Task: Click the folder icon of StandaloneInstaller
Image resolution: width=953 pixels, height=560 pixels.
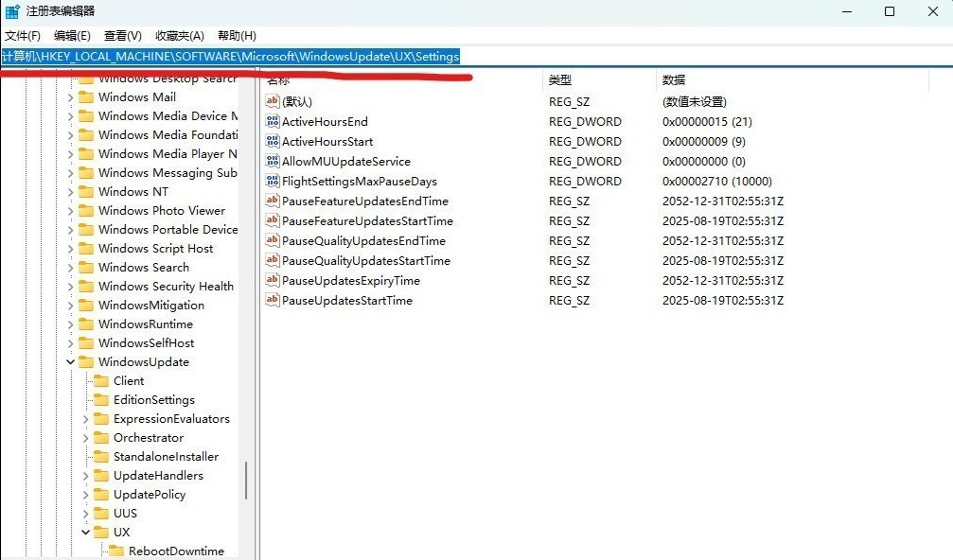Action: (100, 456)
